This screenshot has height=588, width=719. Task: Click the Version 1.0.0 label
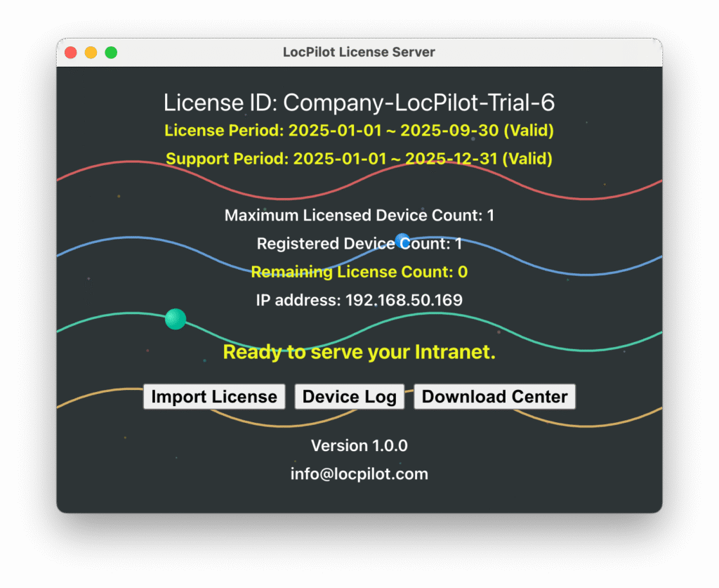click(x=359, y=446)
